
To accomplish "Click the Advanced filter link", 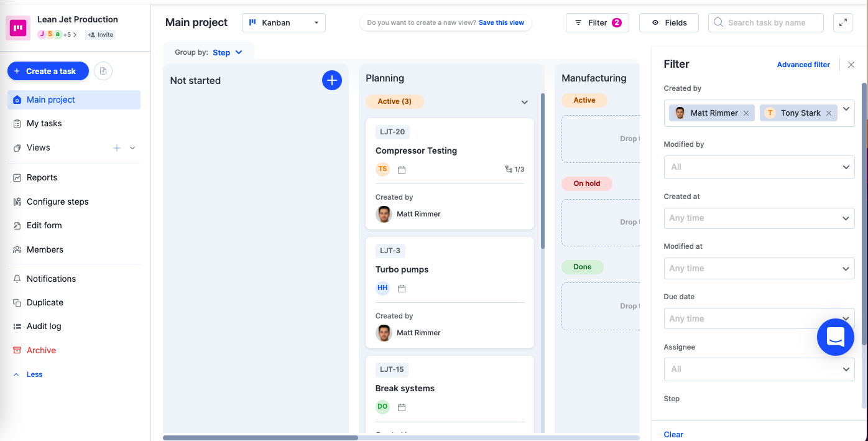I will pyautogui.click(x=803, y=65).
